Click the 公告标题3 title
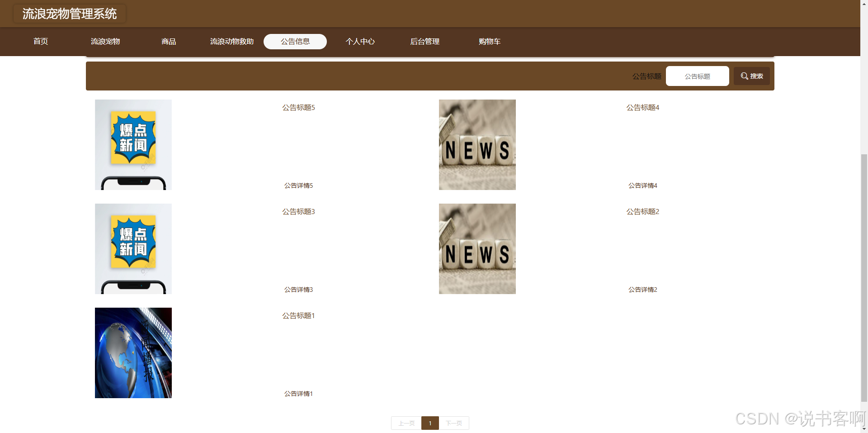The height and width of the screenshot is (433, 868). (x=298, y=212)
